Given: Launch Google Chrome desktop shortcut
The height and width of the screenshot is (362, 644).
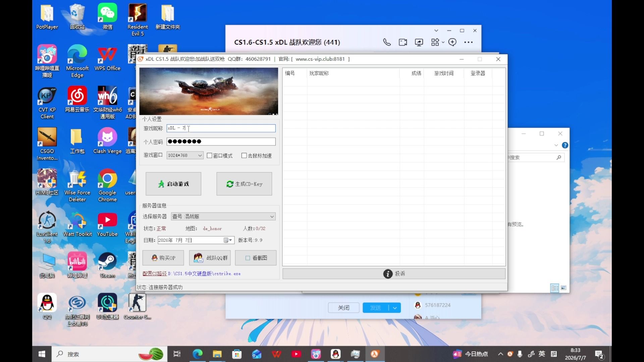Looking at the screenshot, I should click(x=107, y=185).
